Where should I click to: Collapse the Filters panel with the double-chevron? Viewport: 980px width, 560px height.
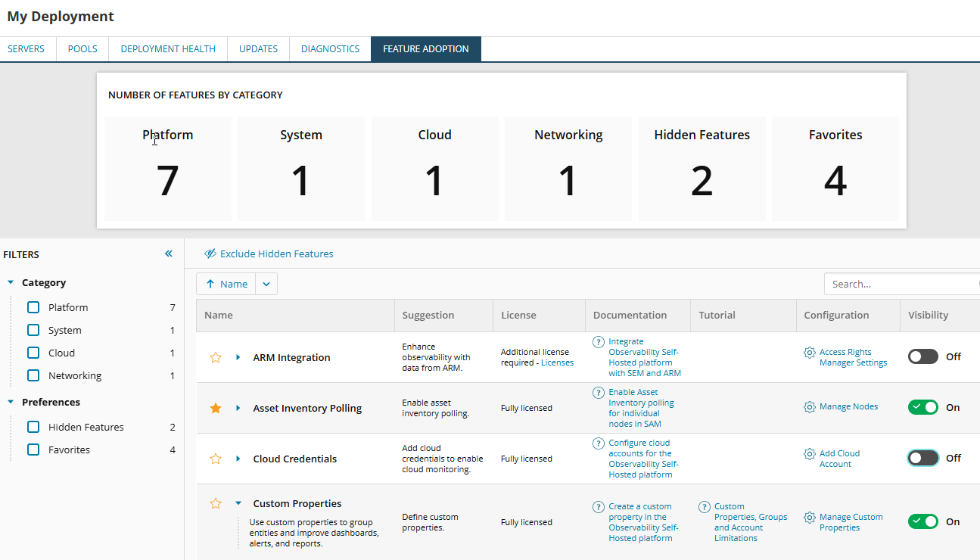tap(169, 254)
